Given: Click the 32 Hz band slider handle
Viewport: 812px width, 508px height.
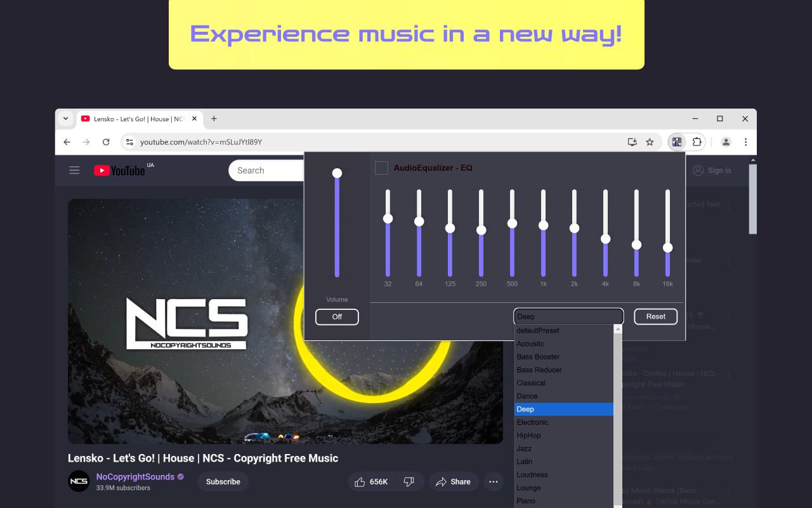Looking at the screenshot, I should [x=388, y=218].
